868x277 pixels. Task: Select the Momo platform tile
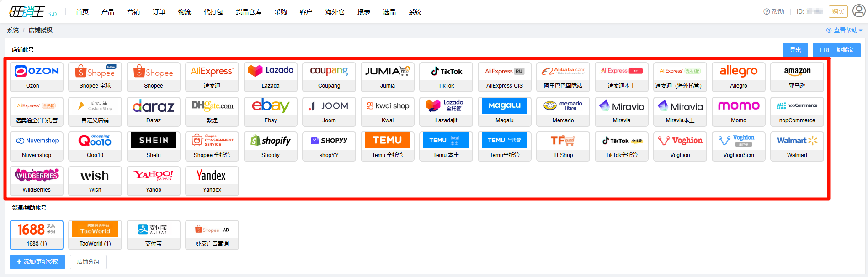[739, 112]
